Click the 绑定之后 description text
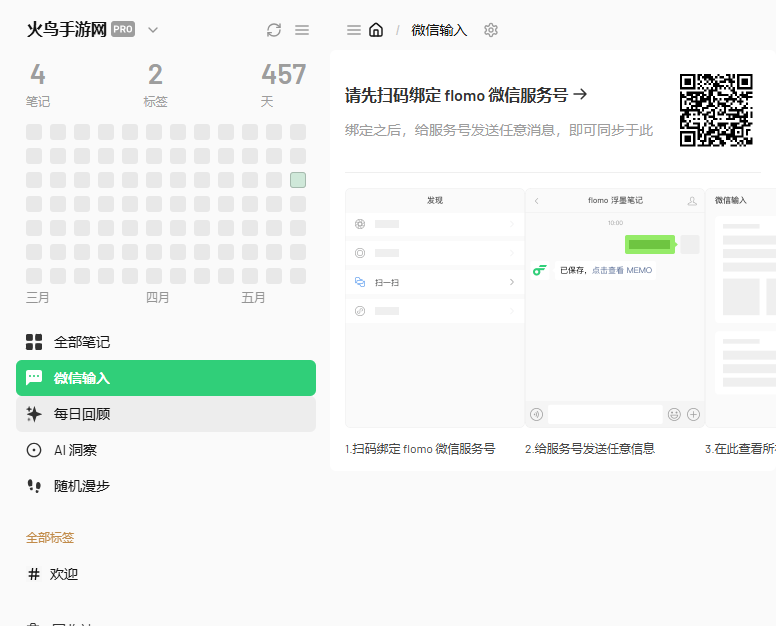776x626 pixels. click(499, 130)
